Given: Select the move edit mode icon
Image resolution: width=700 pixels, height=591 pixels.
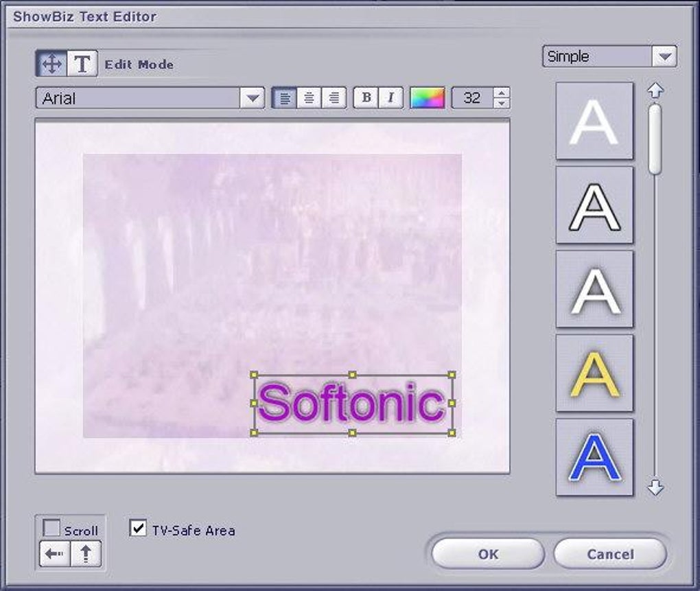Looking at the screenshot, I should (x=51, y=64).
